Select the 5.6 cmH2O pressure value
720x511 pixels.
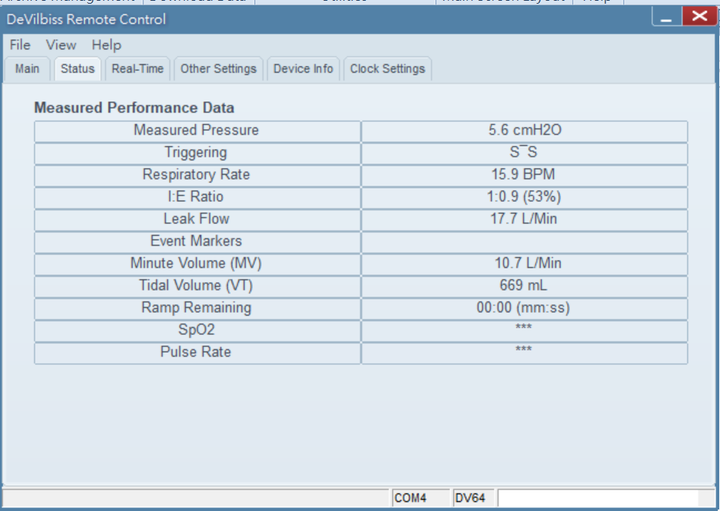click(x=524, y=130)
